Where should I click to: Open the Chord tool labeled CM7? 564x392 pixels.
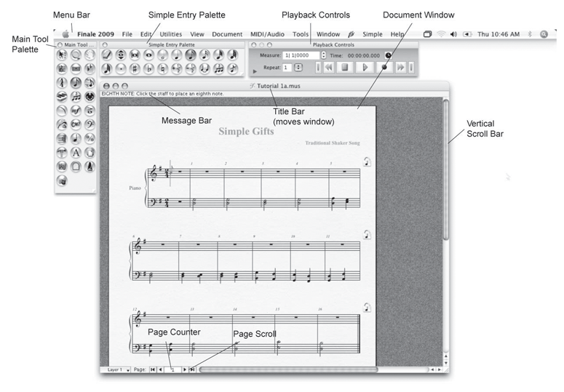coord(76,124)
